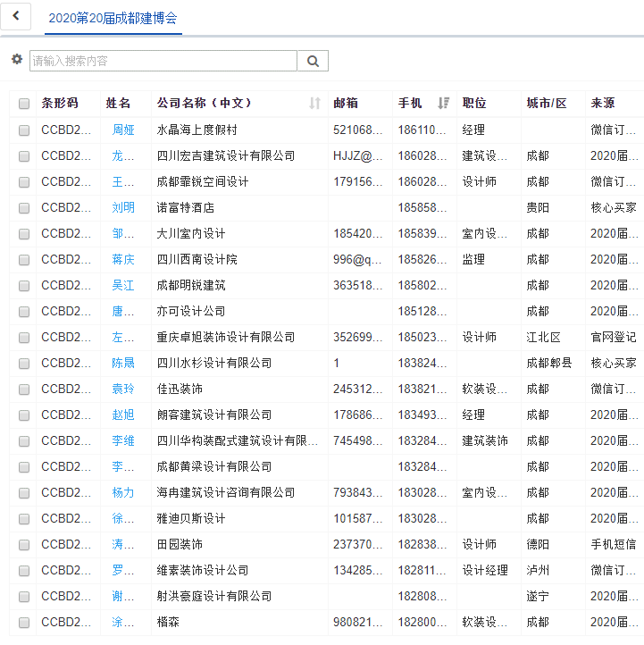Open contact 周娅

[x=123, y=130]
